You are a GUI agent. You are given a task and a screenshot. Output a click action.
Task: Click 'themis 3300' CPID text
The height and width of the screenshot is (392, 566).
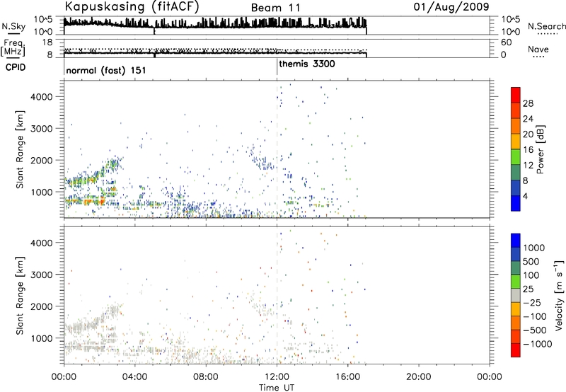[x=307, y=64]
